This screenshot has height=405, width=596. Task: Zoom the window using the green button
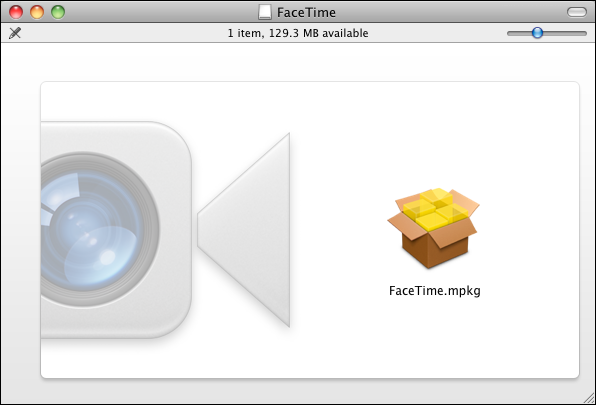[x=58, y=12]
